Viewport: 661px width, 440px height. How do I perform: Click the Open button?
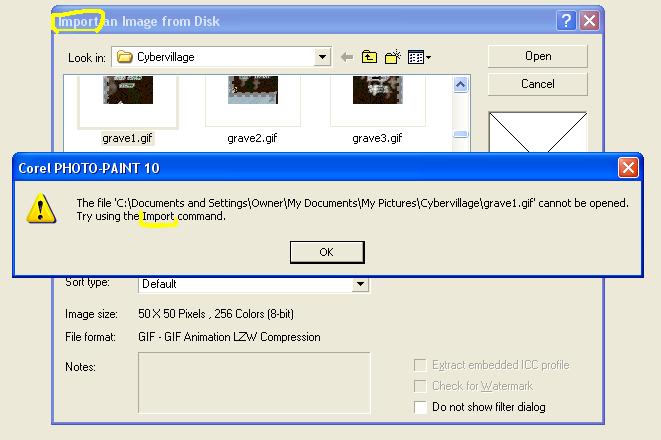[x=537, y=56]
